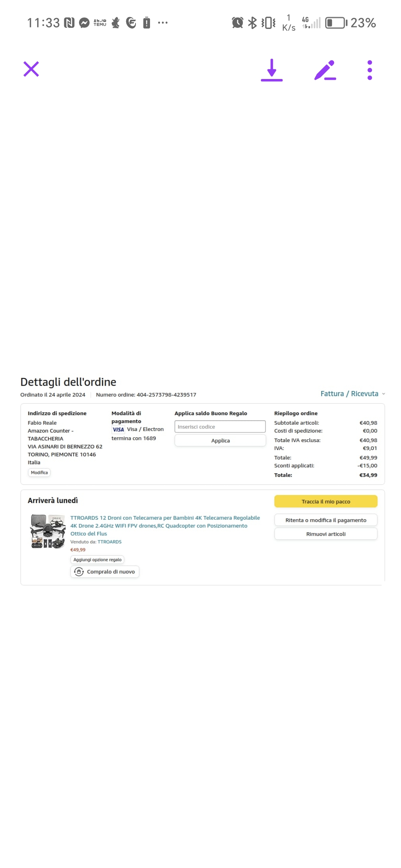Tap the Temu notification icon
This screenshot has width=401, height=868.
pyautogui.click(x=100, y=23)
